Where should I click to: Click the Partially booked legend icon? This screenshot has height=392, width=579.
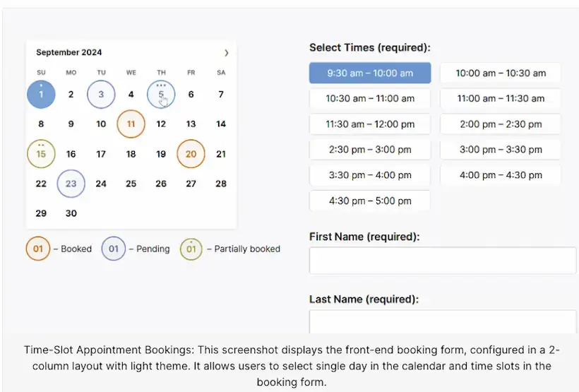pyautogui.click(x=191, y=249)
